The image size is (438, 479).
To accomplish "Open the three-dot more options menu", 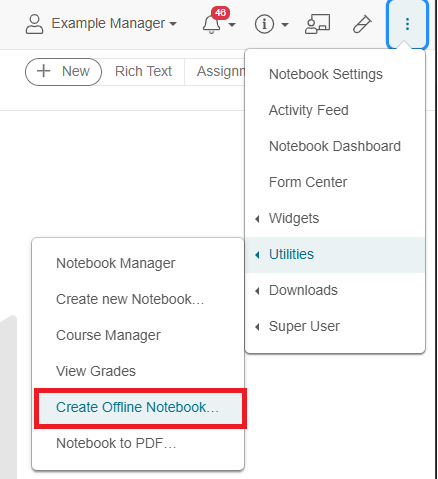I will coord(407,24).
